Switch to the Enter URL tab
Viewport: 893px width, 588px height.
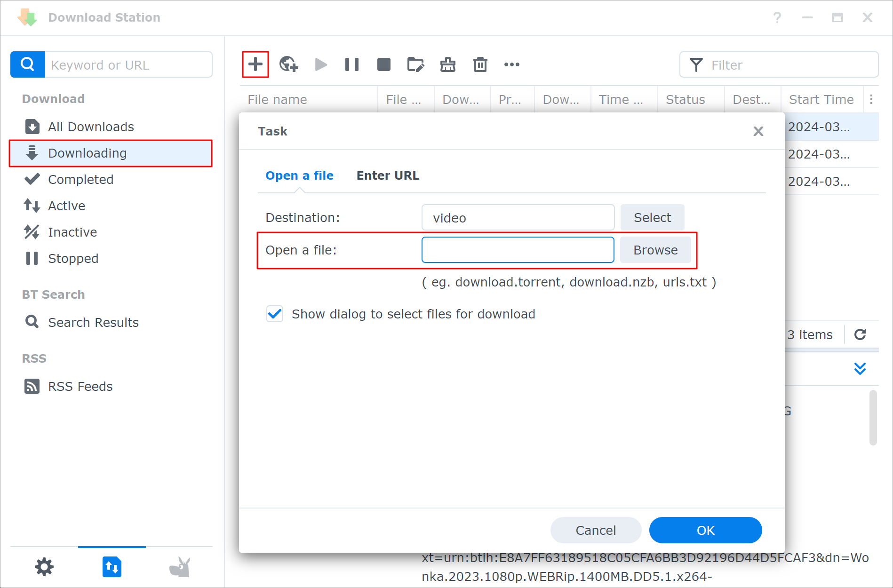[388, 175]
